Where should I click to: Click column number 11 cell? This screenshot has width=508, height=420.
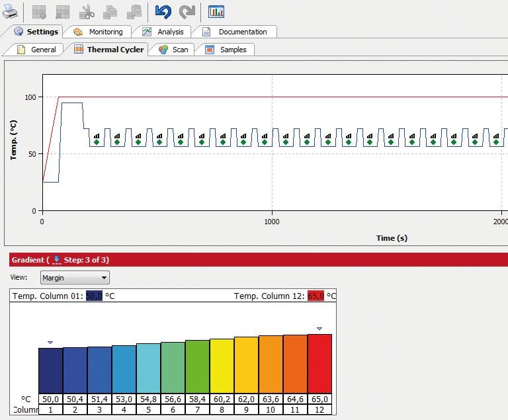(x=295, y=409)
